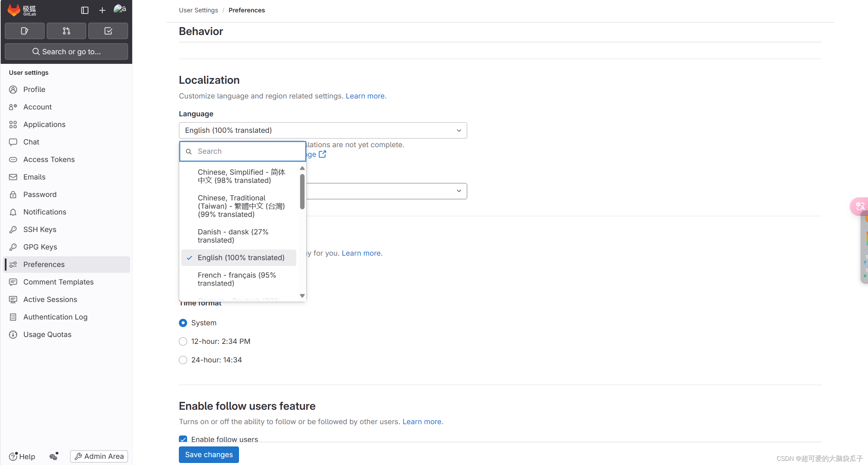Open the Issues icon in top toolbar
This screenshot has height=465, width=868.
[x=24, y=31]
